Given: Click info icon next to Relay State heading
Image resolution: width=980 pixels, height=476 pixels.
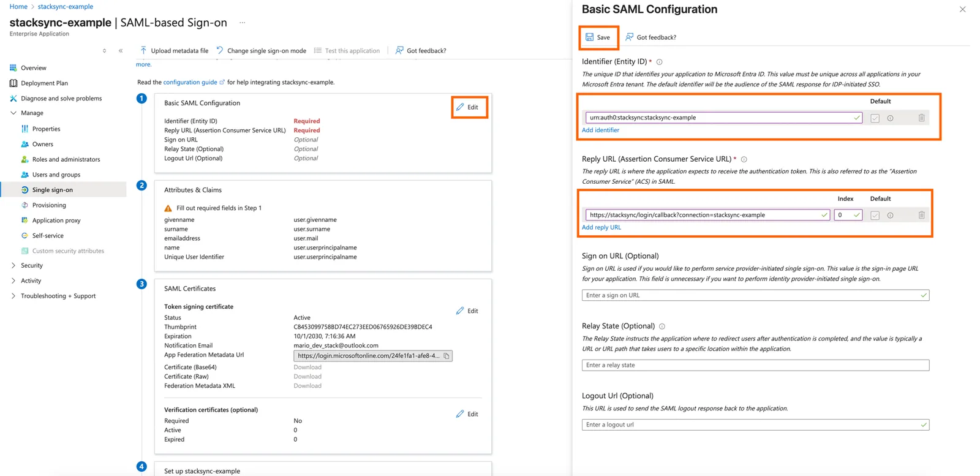Looking at the screenshot, I should (x=662, y=327).
